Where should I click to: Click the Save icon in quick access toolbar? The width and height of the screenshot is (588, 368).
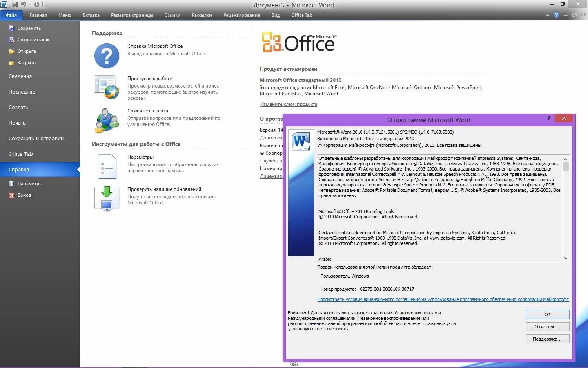[15, 4]
